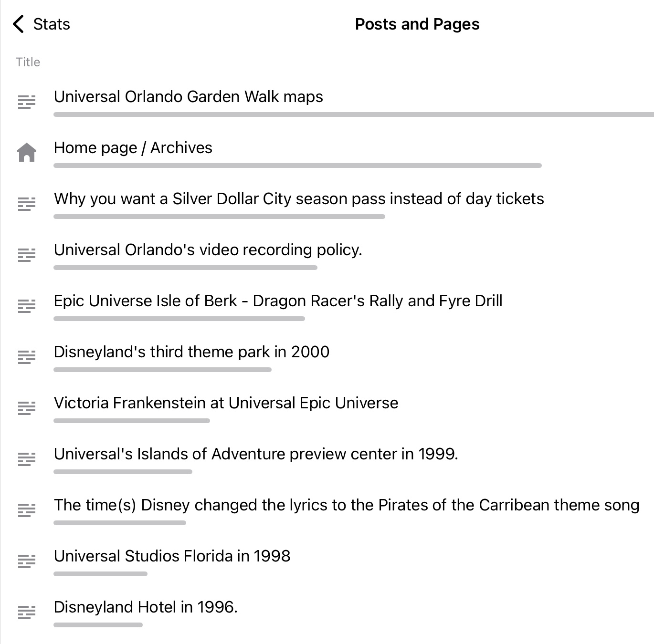Click post icon beside Victoria Frankenstein post
Viewport: 654px width, 644px height.
[27, 408]
